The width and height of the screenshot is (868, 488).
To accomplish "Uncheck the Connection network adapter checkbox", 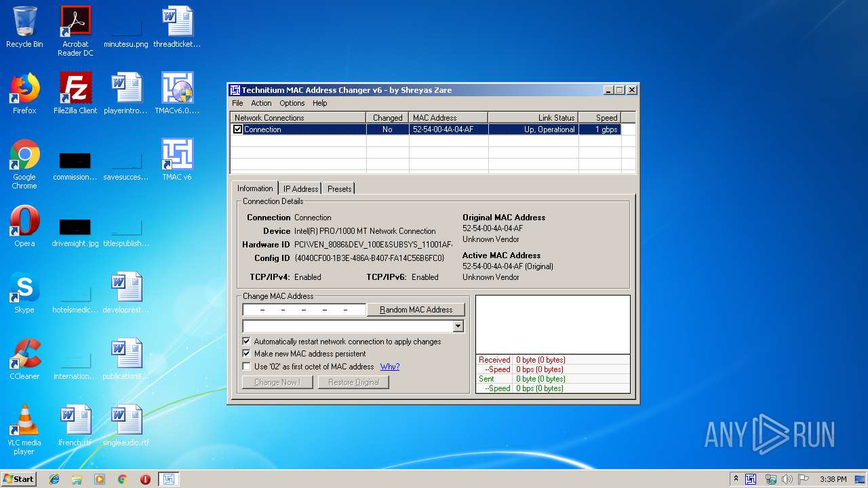I will pos(238,129).
